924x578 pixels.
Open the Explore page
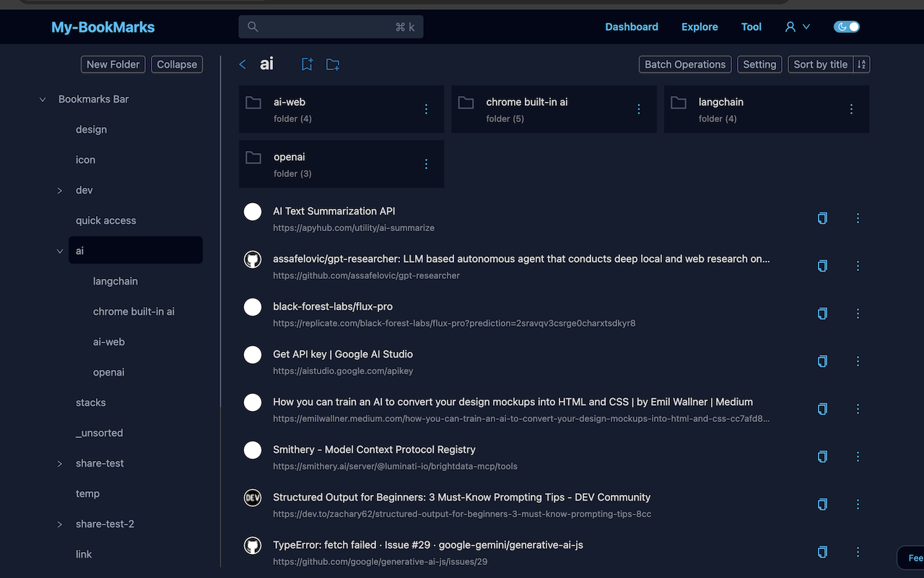[x=699, y=27]
